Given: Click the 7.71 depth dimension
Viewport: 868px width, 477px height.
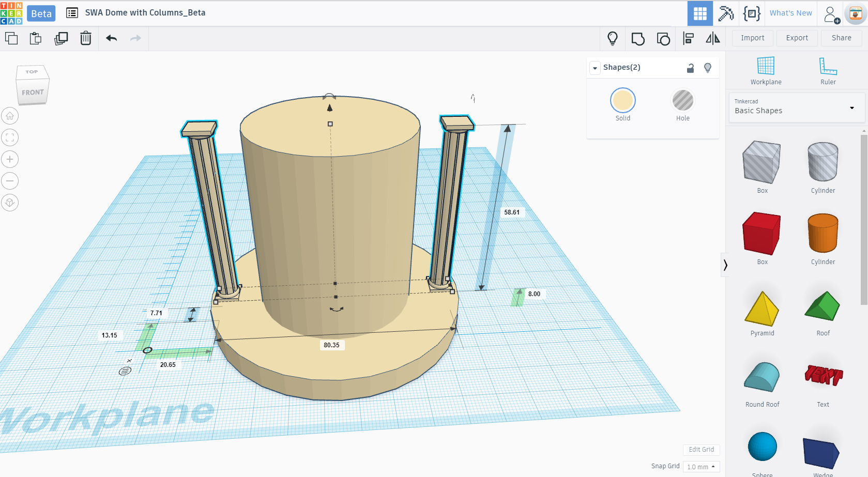Looking at the screenshot, I should 156,313.
